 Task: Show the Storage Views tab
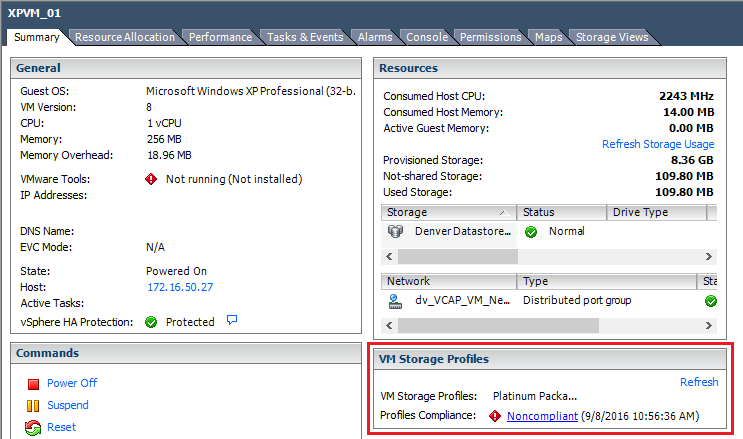(x=612, y=37)
